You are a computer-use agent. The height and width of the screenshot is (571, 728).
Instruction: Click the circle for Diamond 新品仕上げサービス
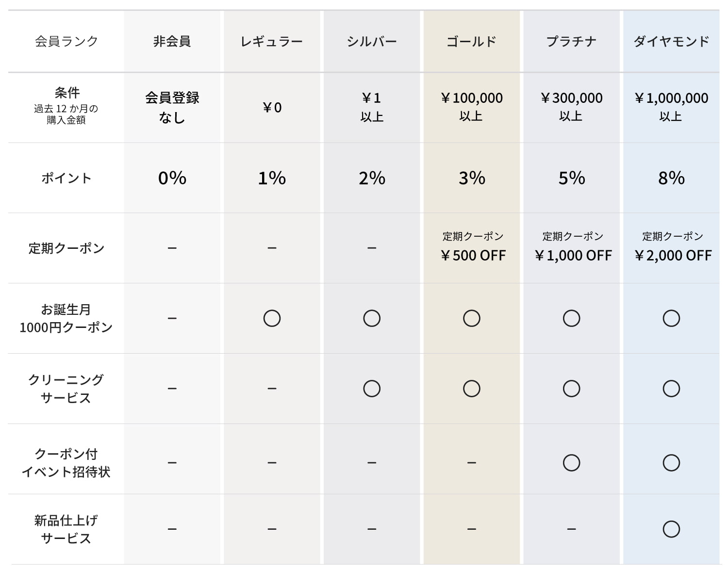(671, 529)
